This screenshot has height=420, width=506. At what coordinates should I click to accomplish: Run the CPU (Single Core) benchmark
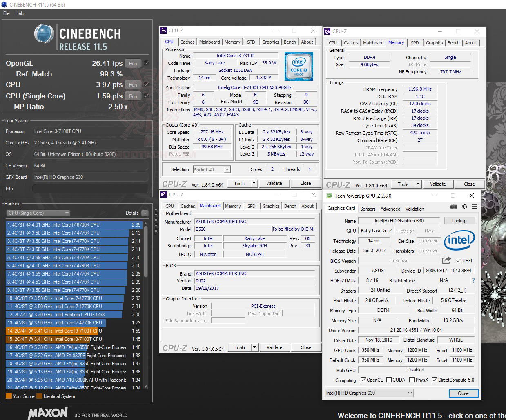pos(133,96)
